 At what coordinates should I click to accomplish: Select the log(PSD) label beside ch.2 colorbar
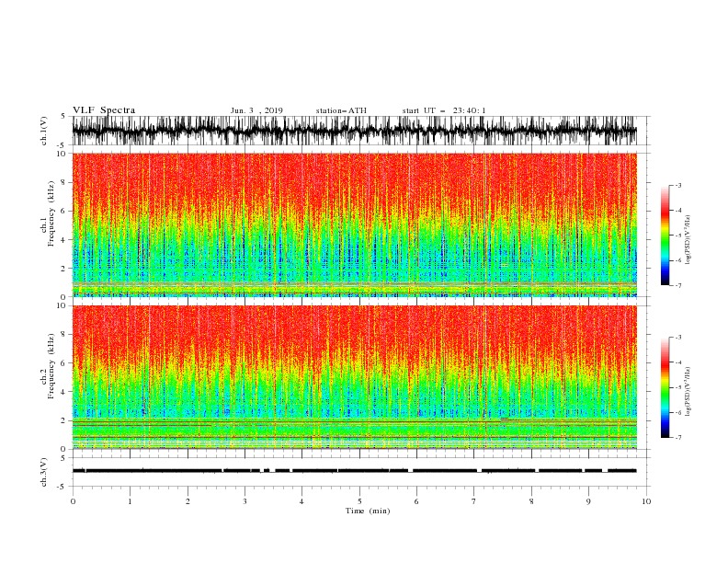tap(688, 391)
